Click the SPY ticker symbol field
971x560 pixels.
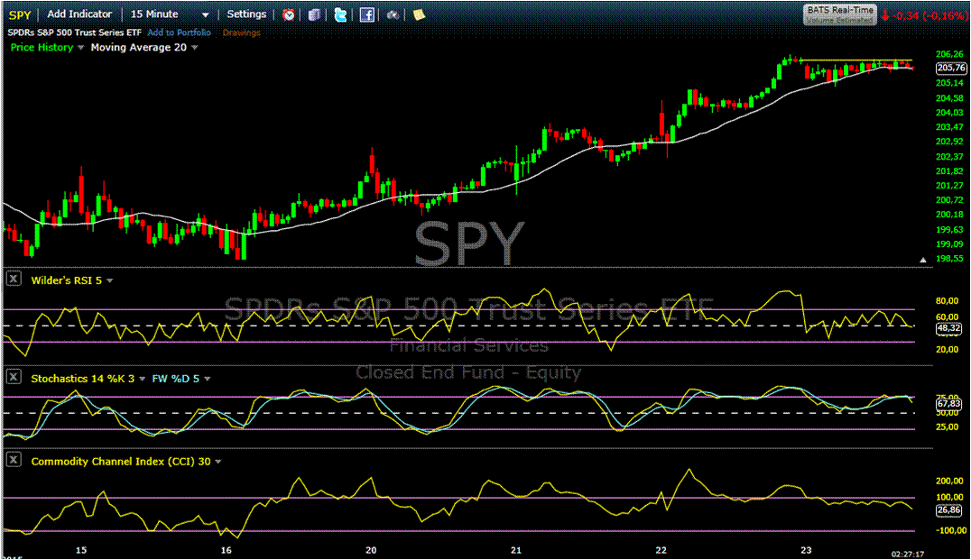[20, 14]
